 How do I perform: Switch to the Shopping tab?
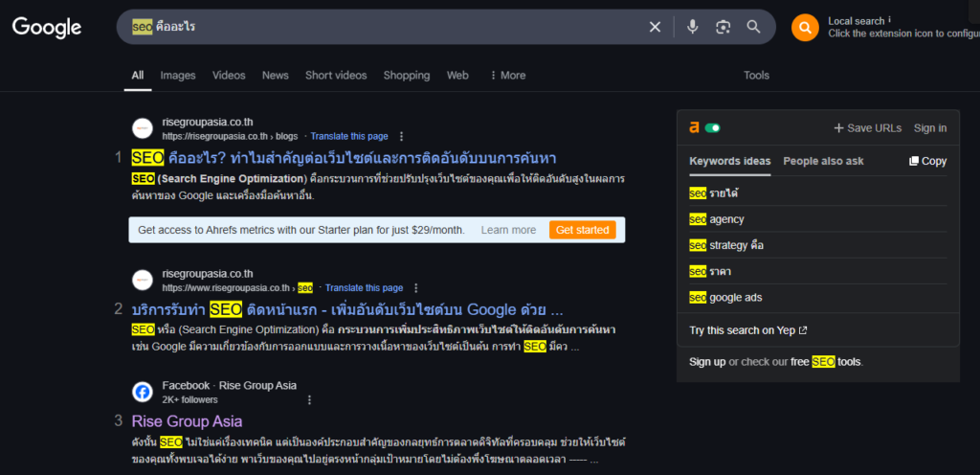click(406, 75)
